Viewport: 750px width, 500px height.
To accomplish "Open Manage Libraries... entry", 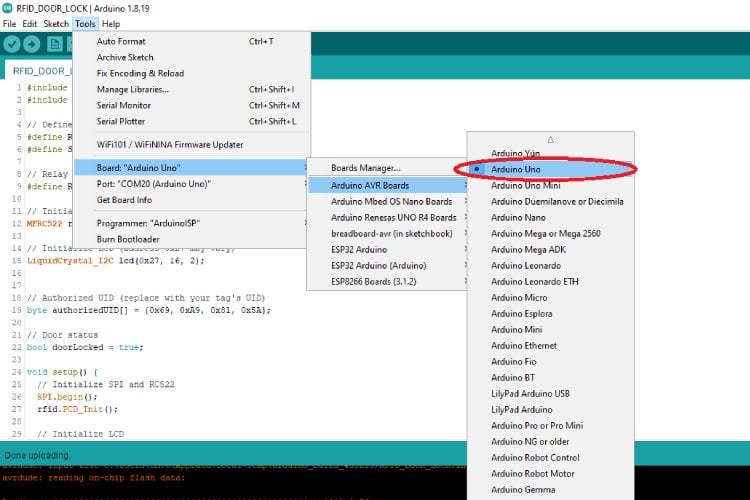I will [x=192, y=89].
